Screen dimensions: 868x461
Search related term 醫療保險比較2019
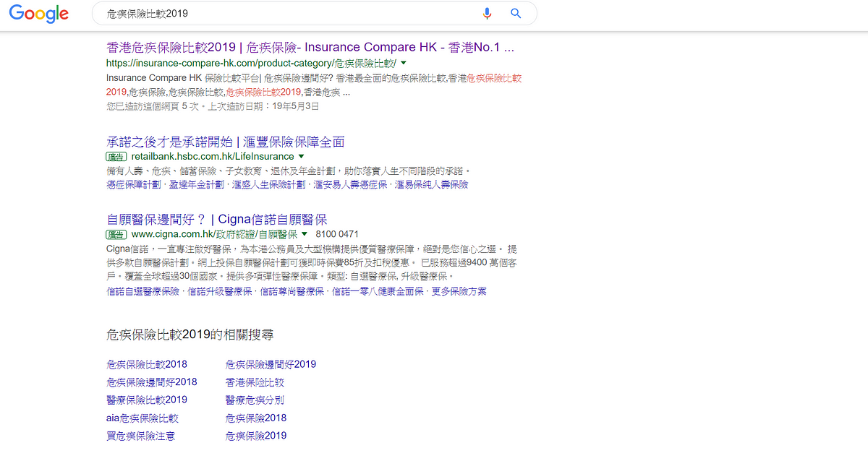pyautogui.click(x=147, y=400)
